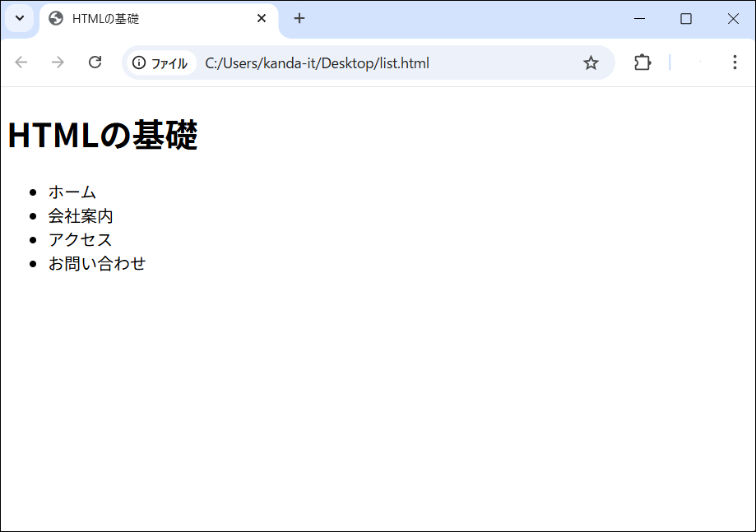
Task: Click the アクセス list item
Action: point(81,240)
